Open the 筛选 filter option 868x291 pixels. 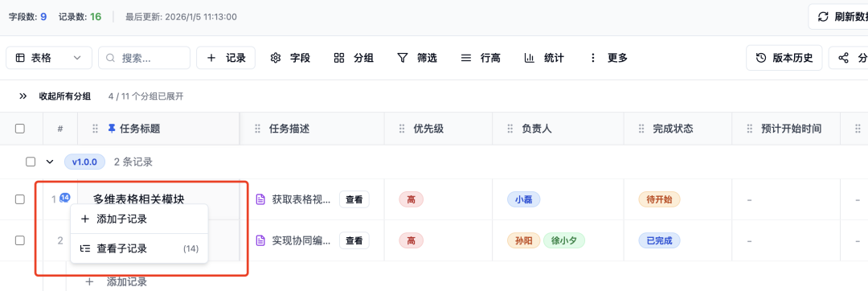[x=417, y=58]
